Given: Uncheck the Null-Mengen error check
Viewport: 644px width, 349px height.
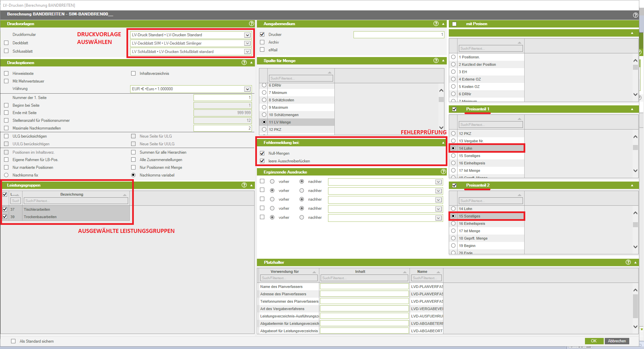Looking at the screenshot, I should [x=262, y=153].
